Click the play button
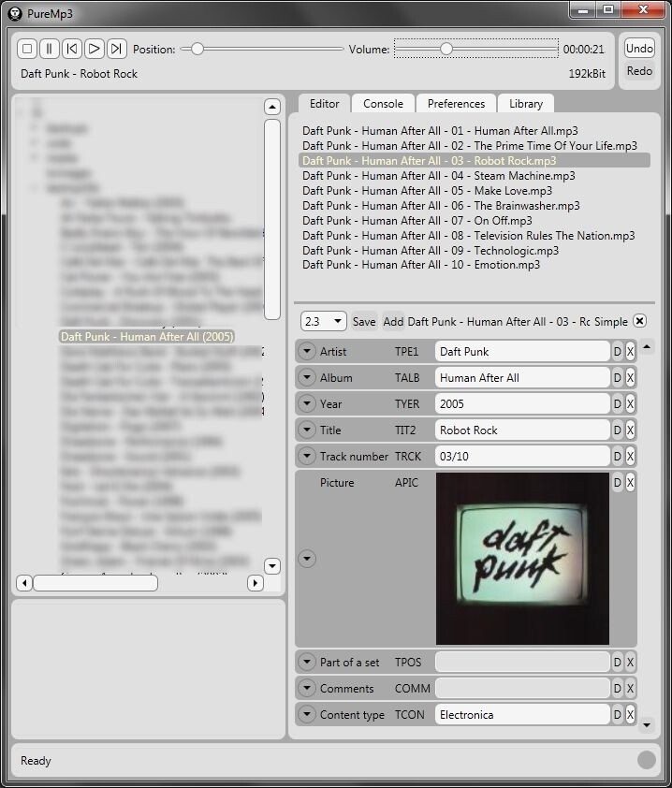This screenshot has width=672, height=788. (94, 49)
